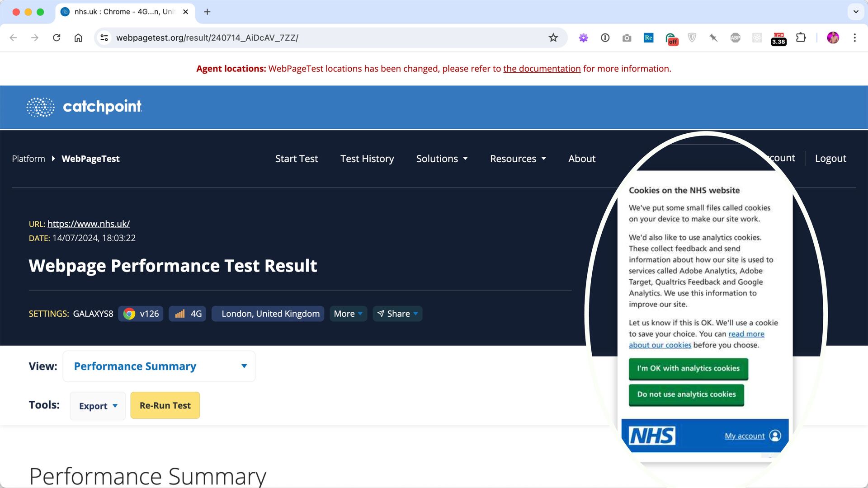This screenshot has height=488, width=868.
Task: Open a new browser tab
Action: coord(207,12)
